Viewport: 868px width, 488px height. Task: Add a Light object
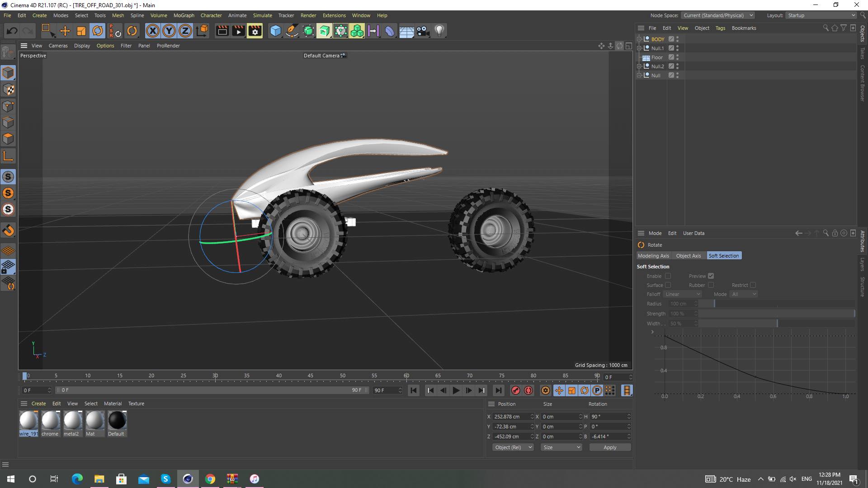tap(439, 31)
